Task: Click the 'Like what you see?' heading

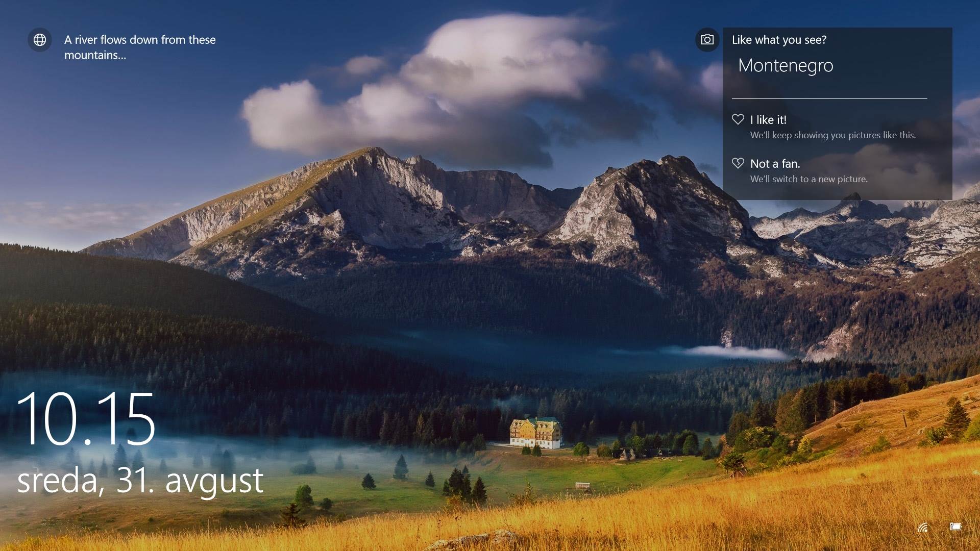Action: click(779, 40)
